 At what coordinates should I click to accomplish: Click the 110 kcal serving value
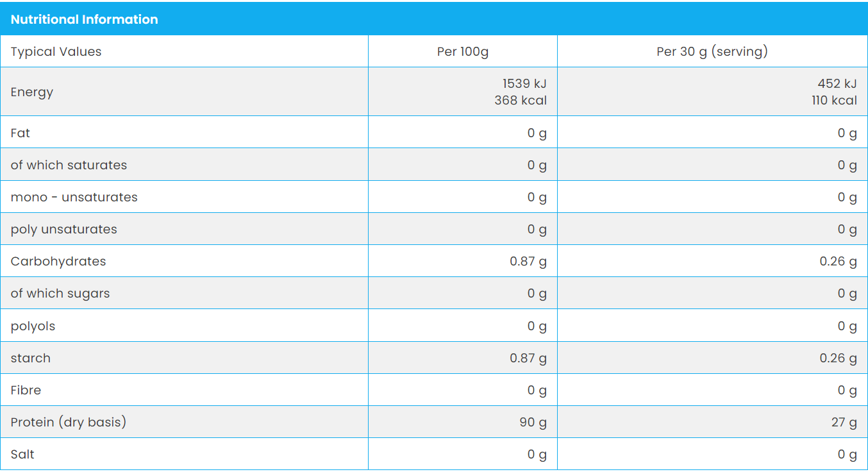(833, 100)
